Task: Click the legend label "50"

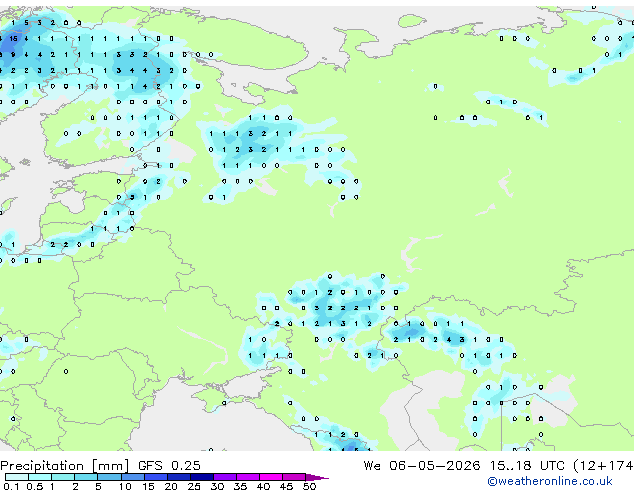Action: click(x=309, y=486)
